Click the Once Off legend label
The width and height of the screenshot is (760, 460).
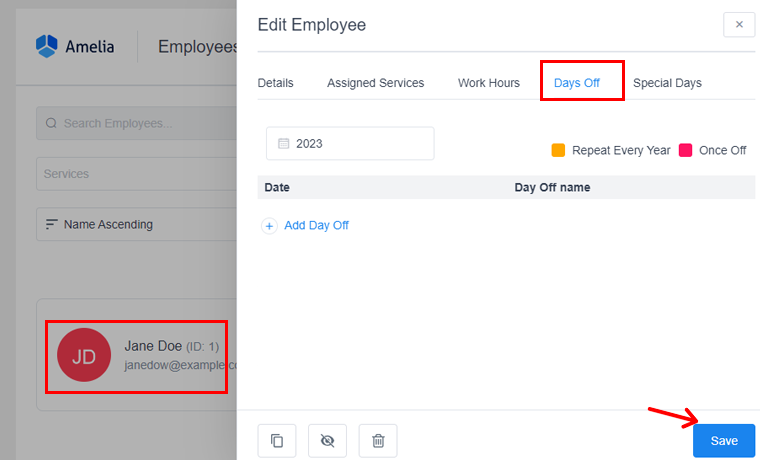[x=722, y=150]
